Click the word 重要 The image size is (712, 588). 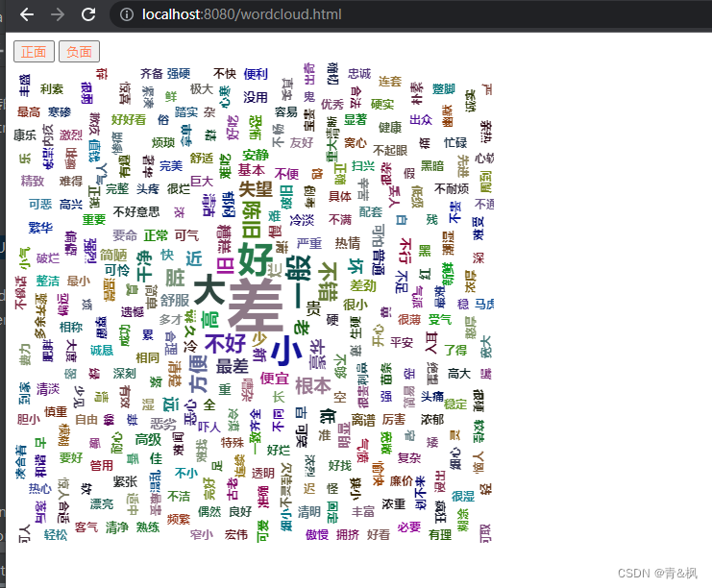pos(94,219)
